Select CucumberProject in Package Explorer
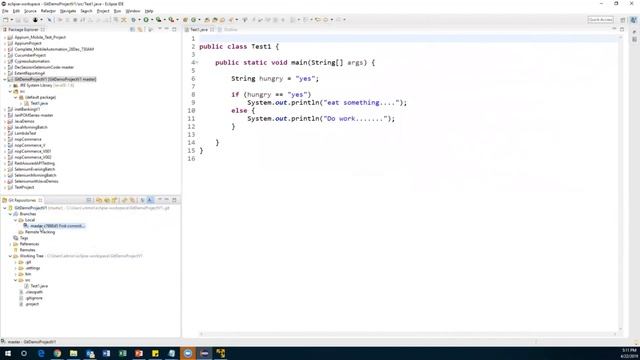 click(30, 55)
